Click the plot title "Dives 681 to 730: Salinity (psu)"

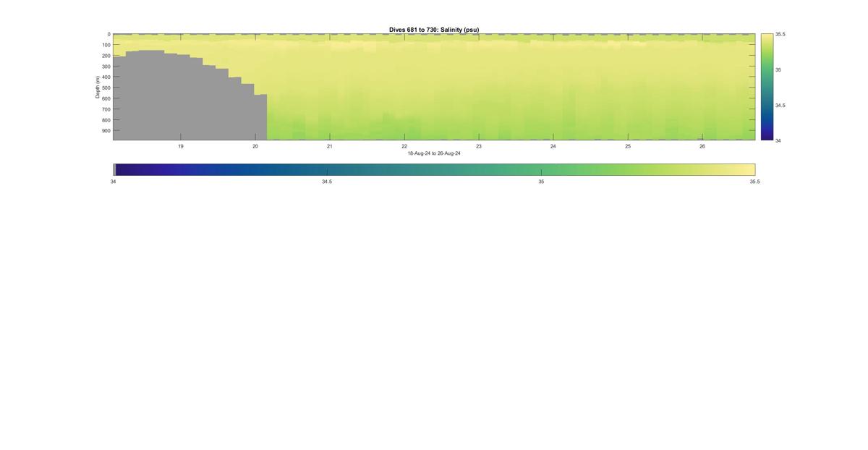click(434, 30)
